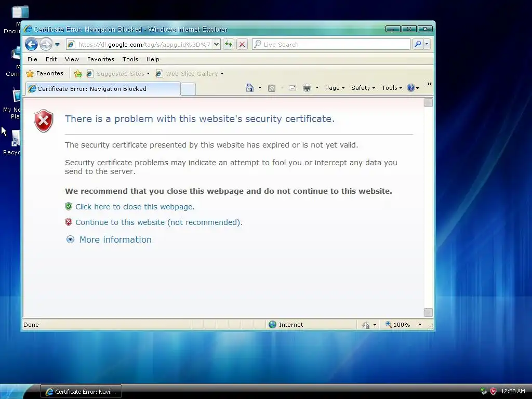Viewport: 532px width, 399px height.
Task: Click the scrollbar up button
Action: (428, 102)
